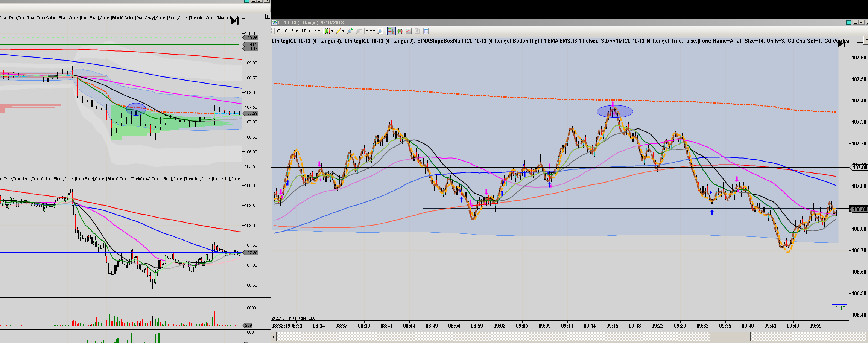Click the 09:15 time label on time axis
Viewport: 868px width, 343px height.
point(612,326)
